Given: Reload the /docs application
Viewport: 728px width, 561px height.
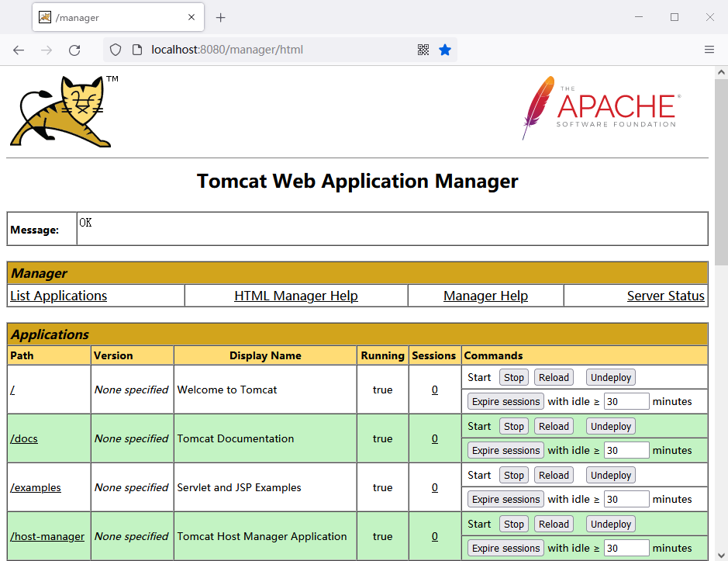Looking at the screenshot, I should [554, 426].
